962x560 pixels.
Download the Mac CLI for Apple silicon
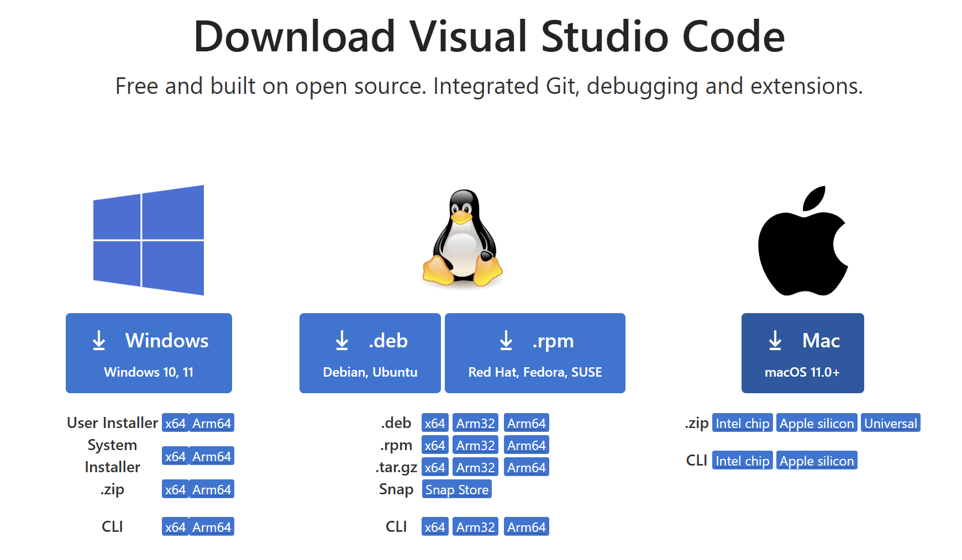coord(816,460)
